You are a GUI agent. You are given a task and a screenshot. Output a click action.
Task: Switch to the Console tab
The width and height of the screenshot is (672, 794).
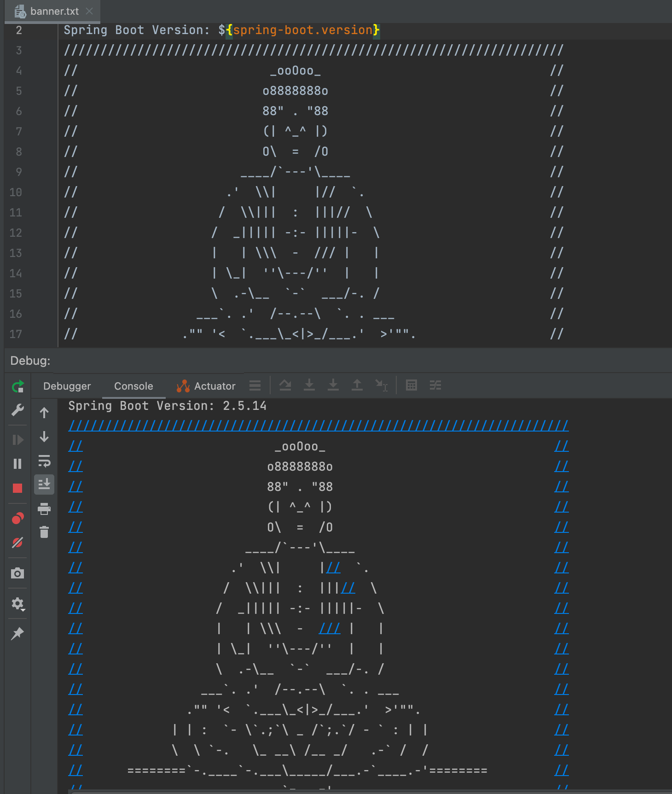133,386
